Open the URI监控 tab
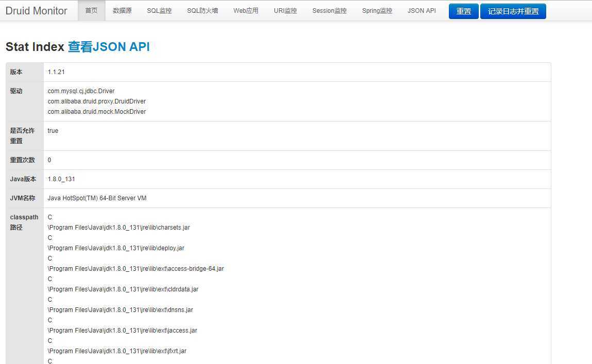592x364 pixels. 285,11
